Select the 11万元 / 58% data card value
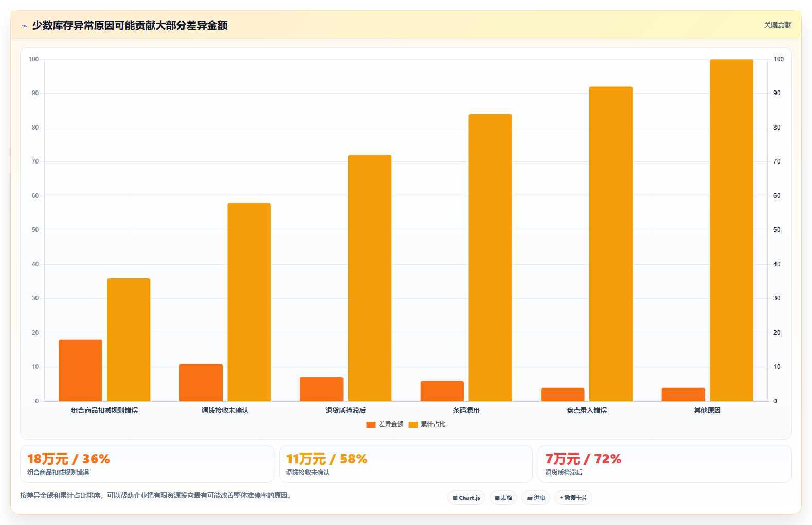 pyautogui.click(x=327, y=459)
